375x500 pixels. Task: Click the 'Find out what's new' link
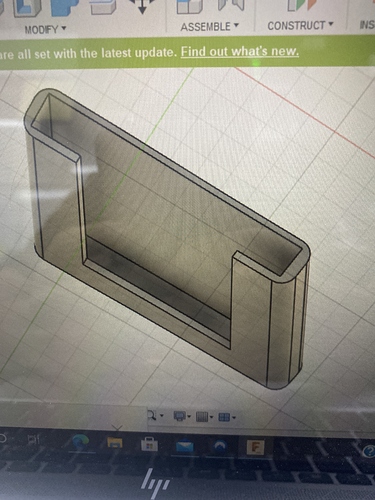[240, 52]
